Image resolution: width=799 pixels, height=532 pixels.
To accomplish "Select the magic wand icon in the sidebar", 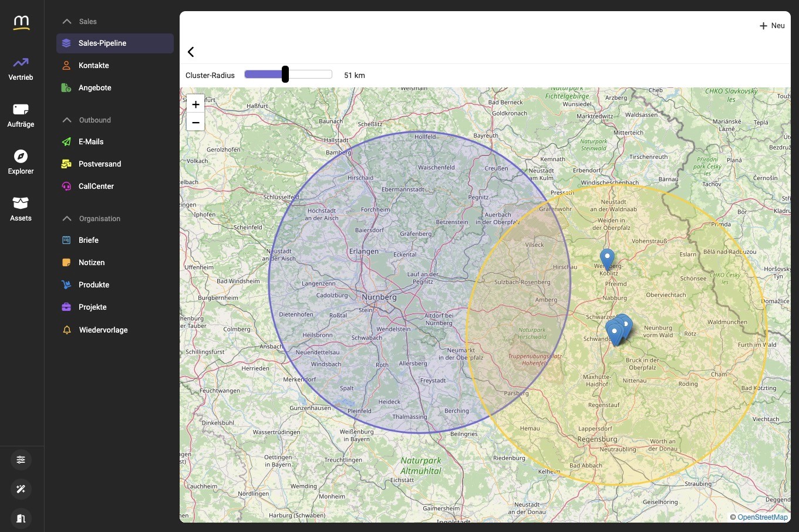I will click(x=21, y=489).
